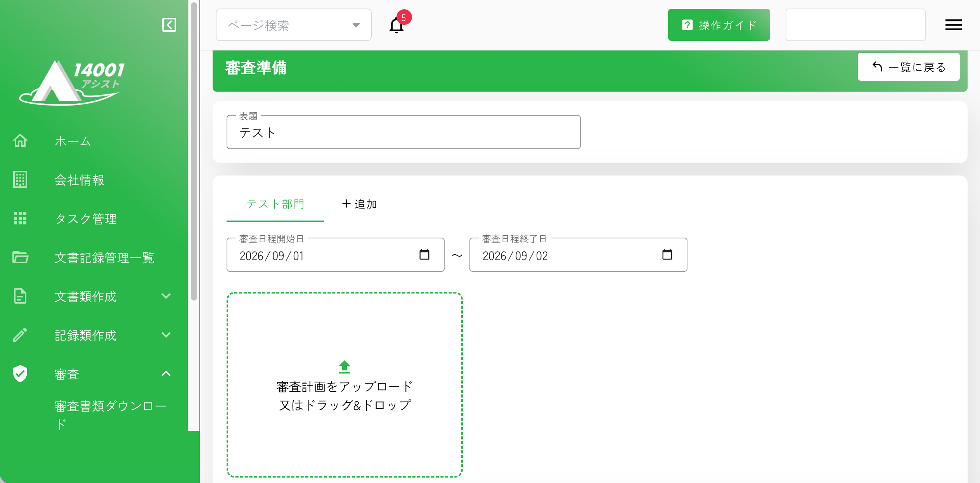The width and height of the screenshot is (980, 483).
Task: Open 文書記録管理一覧 menu item
Action: 104,258
